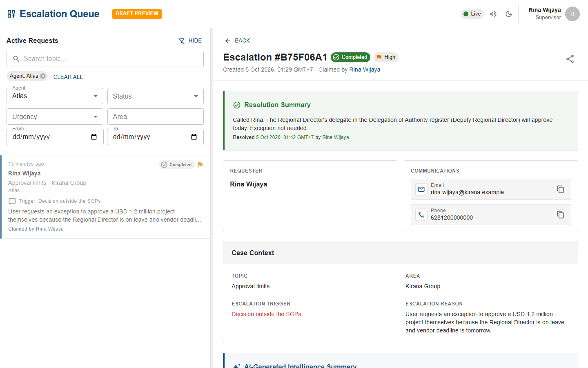Click the Active Requests heading
This screenshot has height=368, width=588.
tap(32, 40)
